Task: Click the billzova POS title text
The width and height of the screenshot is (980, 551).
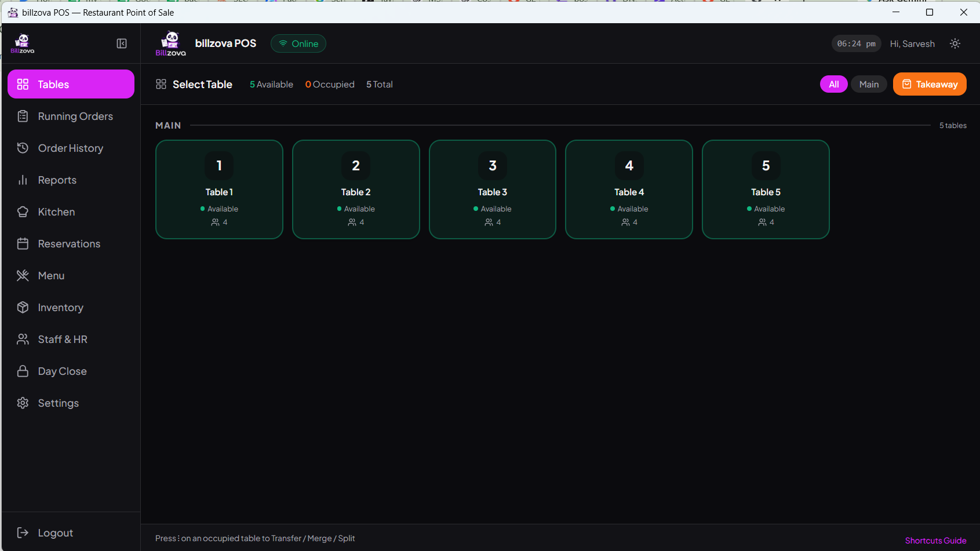Action: pyautogui.click(x=225, y=43)
